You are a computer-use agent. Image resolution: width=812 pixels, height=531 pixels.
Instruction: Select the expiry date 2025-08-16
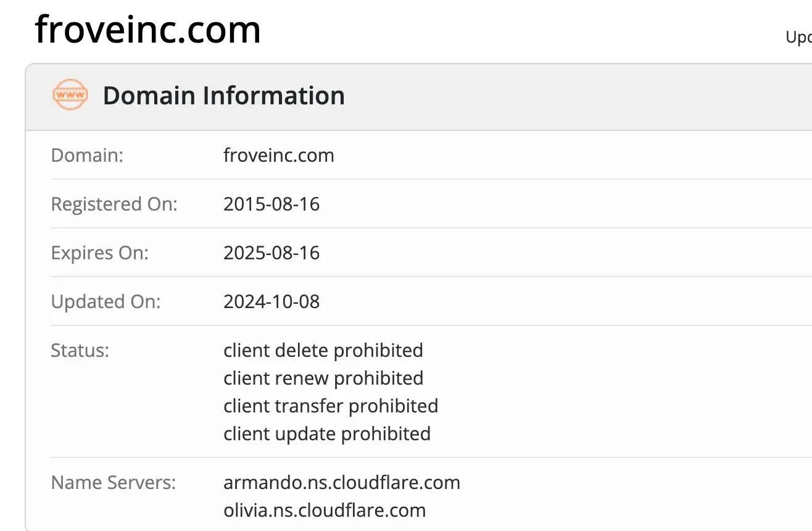click(271, 253)
